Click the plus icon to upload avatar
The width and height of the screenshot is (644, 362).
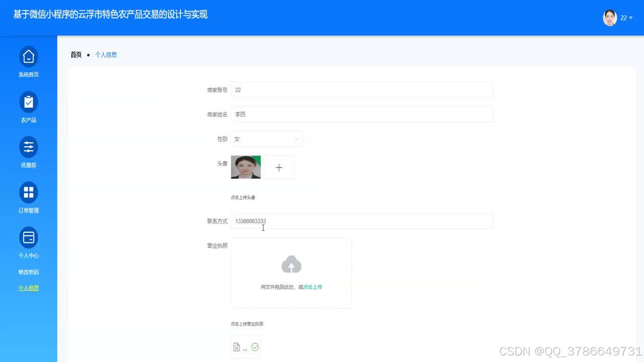pyautogui.click(x=279, y=167)
